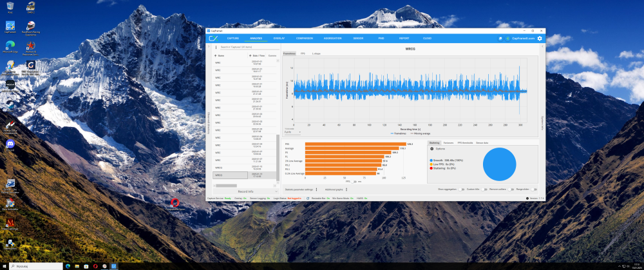Screen dimensions: 644x270
Task: Enable the Show aggregation toggle
Action: 461,189
